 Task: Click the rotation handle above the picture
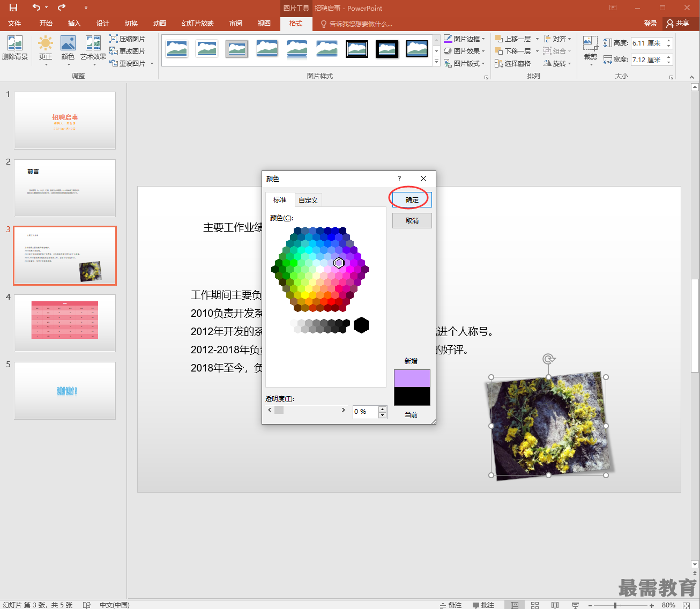point(548,359)
